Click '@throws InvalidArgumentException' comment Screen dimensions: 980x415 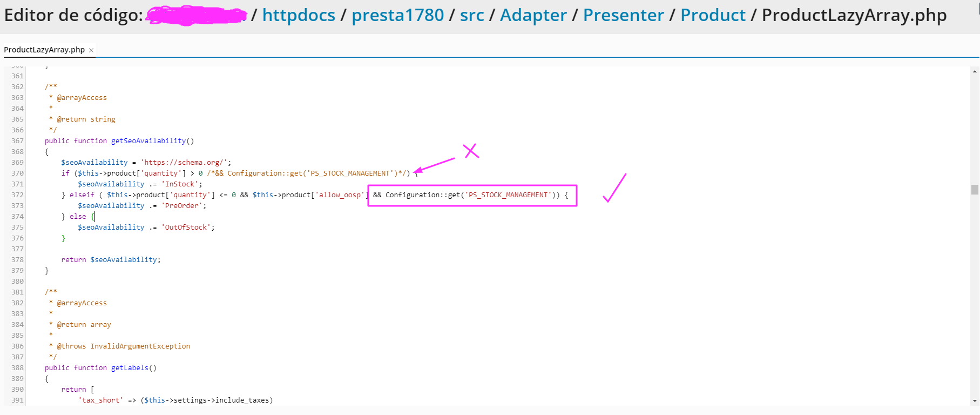[123, 346]
